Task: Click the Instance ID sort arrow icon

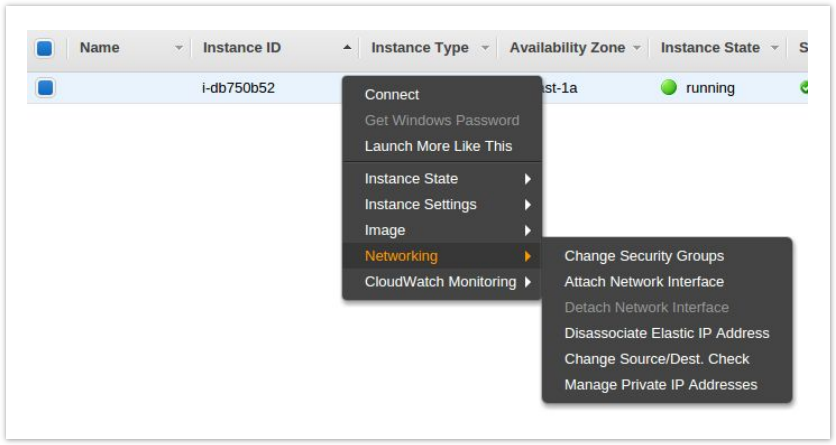Action: (347, 48)
